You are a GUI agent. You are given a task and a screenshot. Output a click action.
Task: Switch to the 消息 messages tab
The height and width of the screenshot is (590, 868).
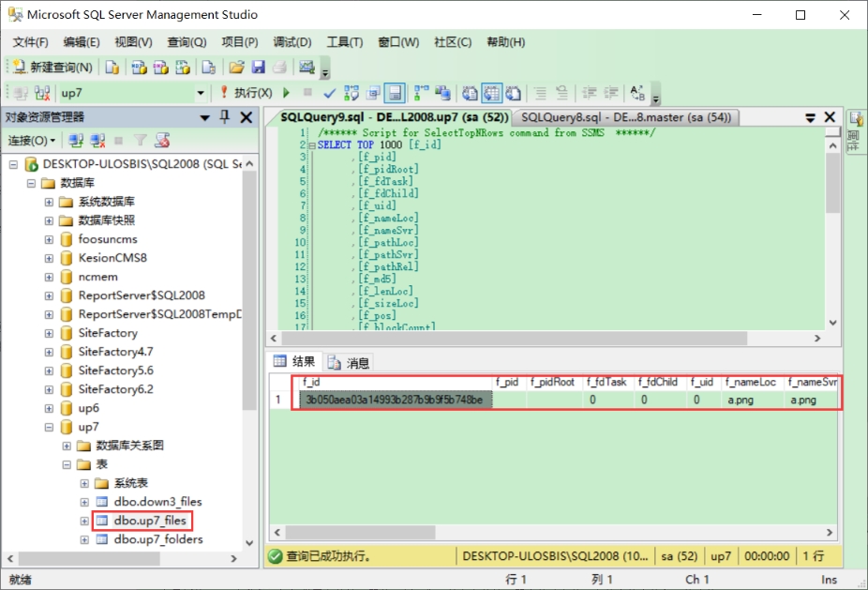(x=349, y=363)
